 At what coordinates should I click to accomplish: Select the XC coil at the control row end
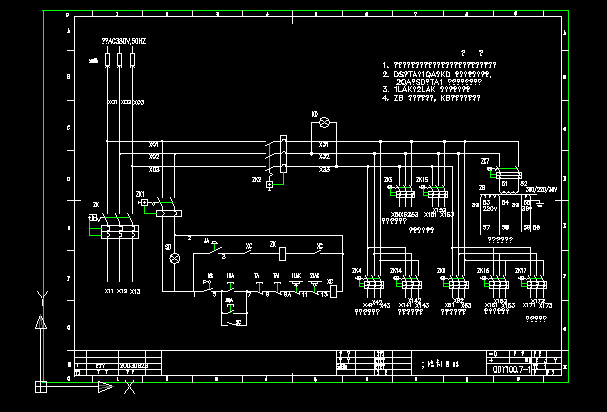(x=333, y=291)
